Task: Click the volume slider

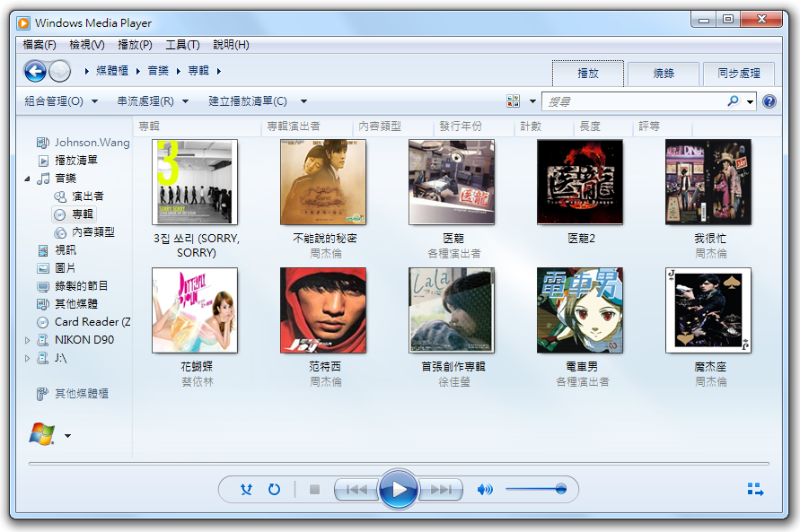Action: (536, 489)
